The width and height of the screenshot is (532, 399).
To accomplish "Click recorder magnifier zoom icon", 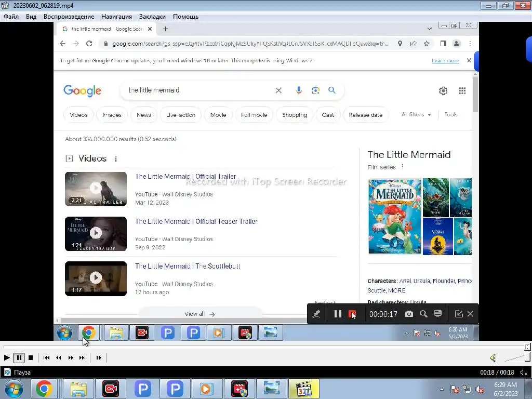I will pos(423,314).
